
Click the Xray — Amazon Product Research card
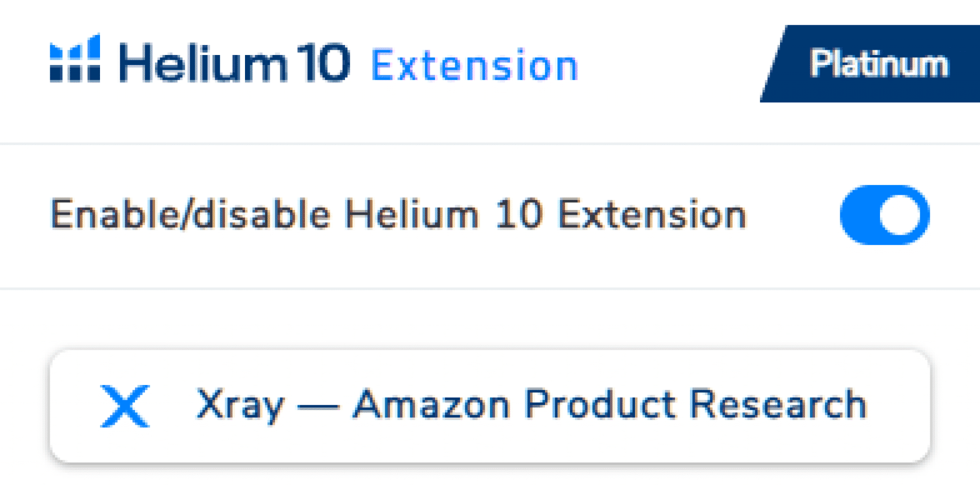pyautogui.click(x=490, y=404)
